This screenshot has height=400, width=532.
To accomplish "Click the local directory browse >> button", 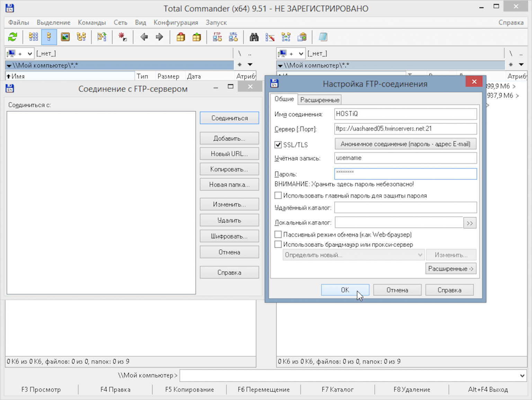I will pos(470,223).
